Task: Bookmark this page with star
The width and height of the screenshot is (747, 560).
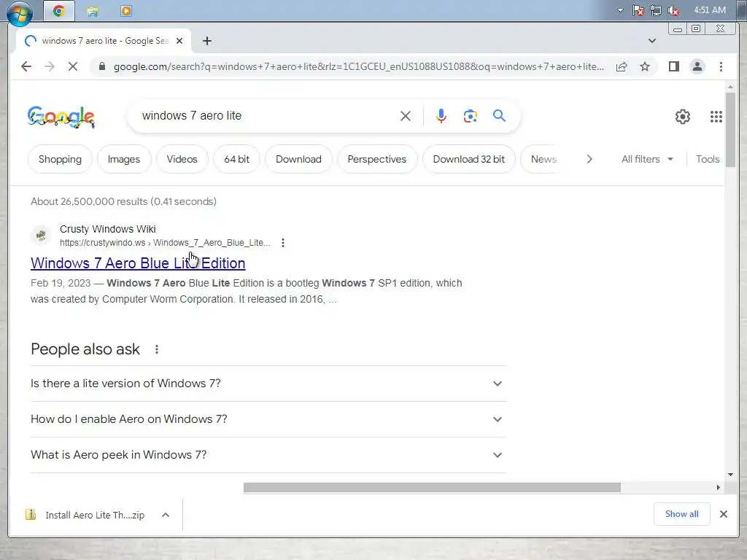Action: pos(645,66)
